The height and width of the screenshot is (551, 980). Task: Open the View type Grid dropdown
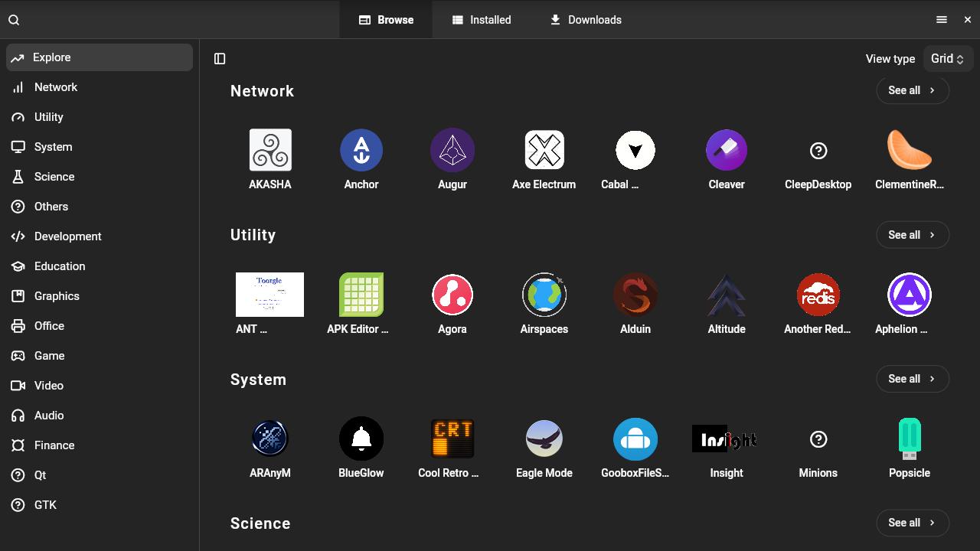click(x=948, y=59)
